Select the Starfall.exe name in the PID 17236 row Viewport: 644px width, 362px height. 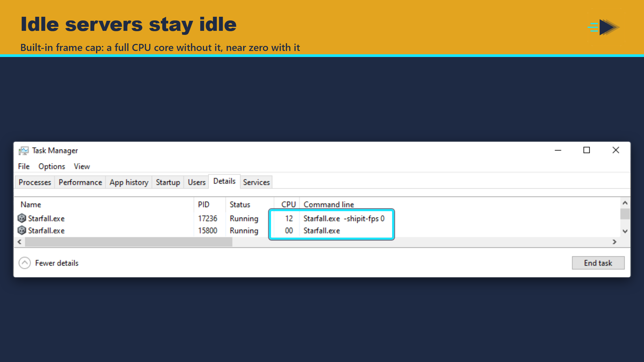point(46,219)
